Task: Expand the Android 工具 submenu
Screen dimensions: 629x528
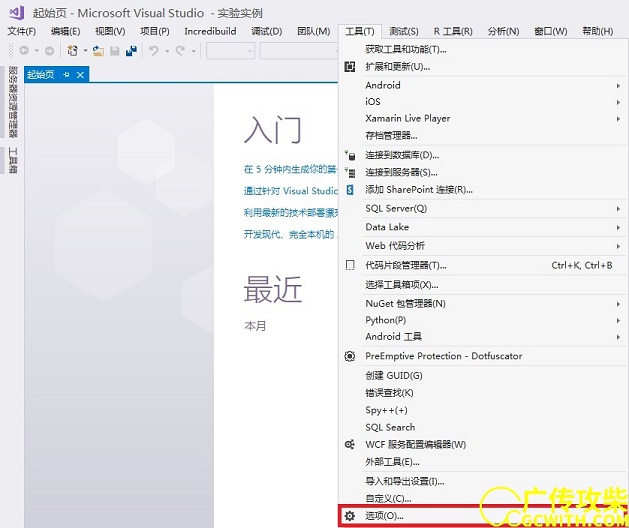Action: point(618,337)
